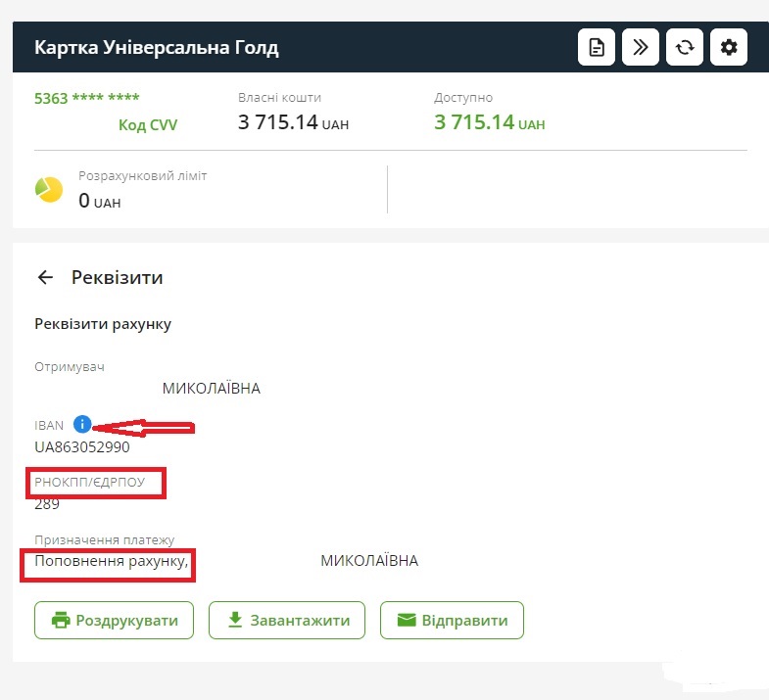Click the 0 UAH Розрахунковий ліміт value
The width and height of the screenshot is (769, 700).
pyautogui.click(x=99, y=201)
